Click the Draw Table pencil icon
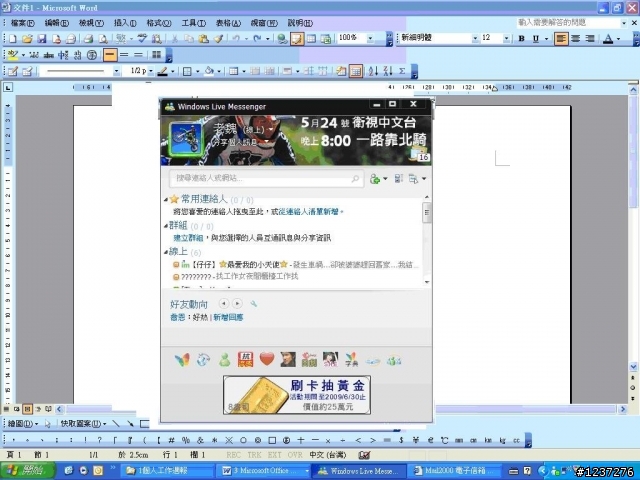640x480 pixels. [x=13, y=71]
